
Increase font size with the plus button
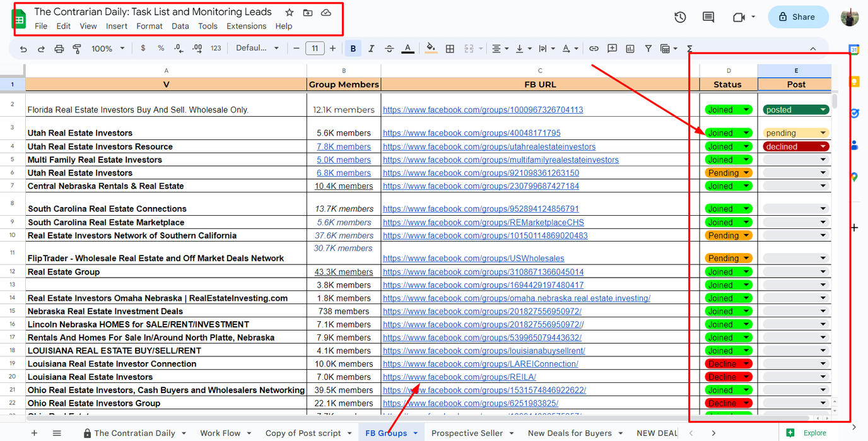333,49
